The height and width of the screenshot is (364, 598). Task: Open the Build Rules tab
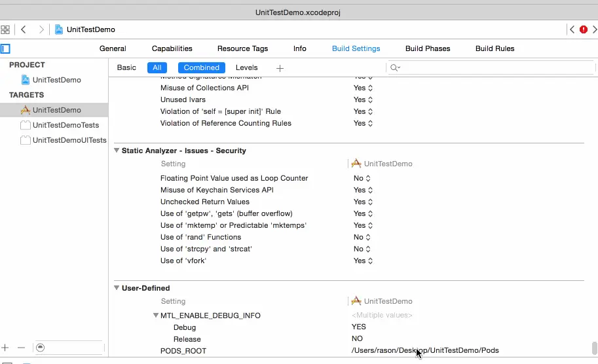coord(495,48)
